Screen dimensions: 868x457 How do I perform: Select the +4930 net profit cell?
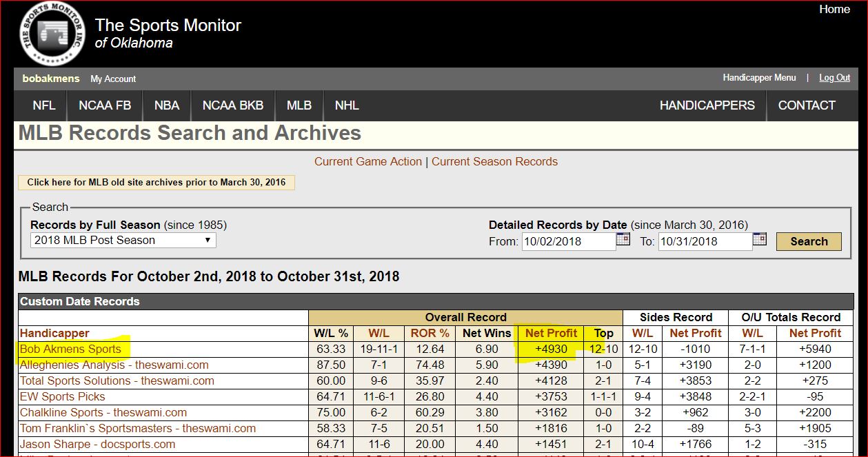550,349
